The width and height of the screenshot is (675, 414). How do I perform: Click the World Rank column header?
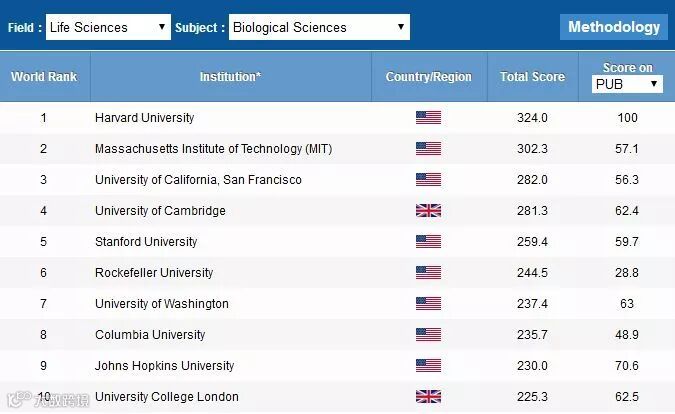tap(43, 77)
